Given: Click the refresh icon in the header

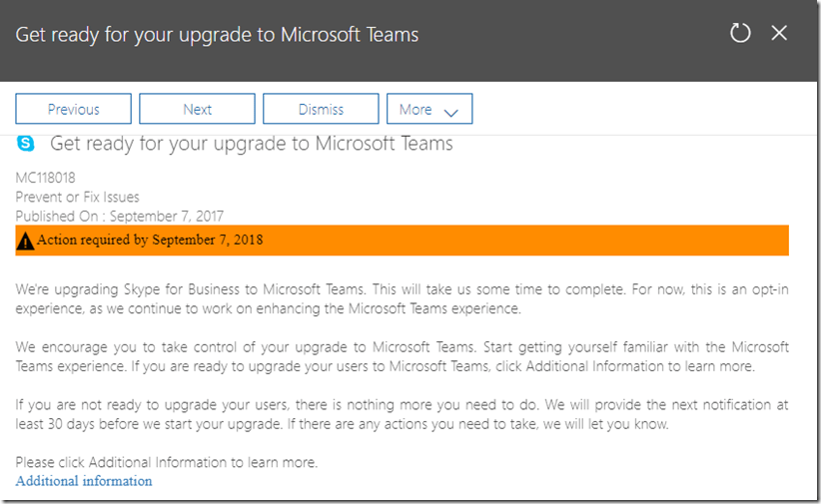Looking at the screenshot, I should coord(740,33).
